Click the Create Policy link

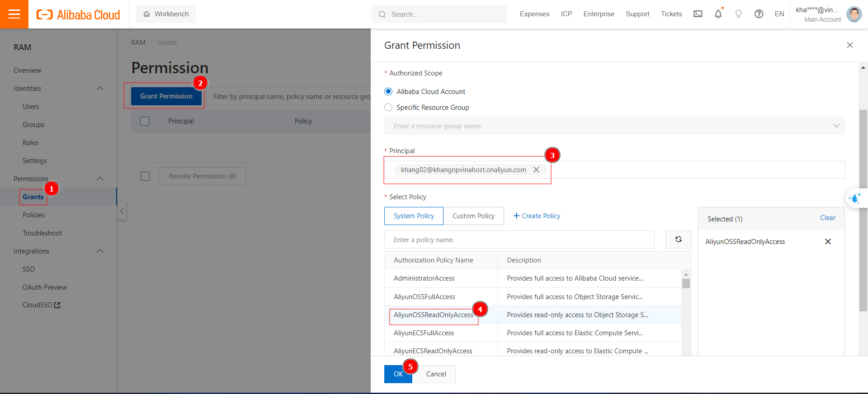point(537,216)
